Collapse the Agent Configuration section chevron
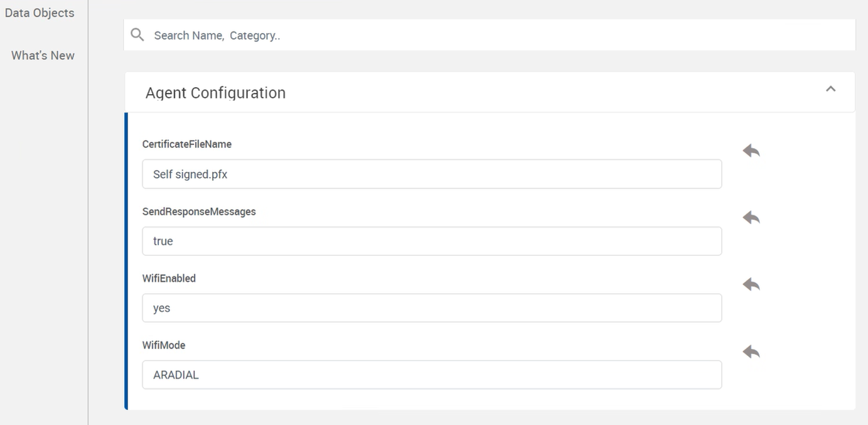The image size is (868, 425). coord(830,89)
